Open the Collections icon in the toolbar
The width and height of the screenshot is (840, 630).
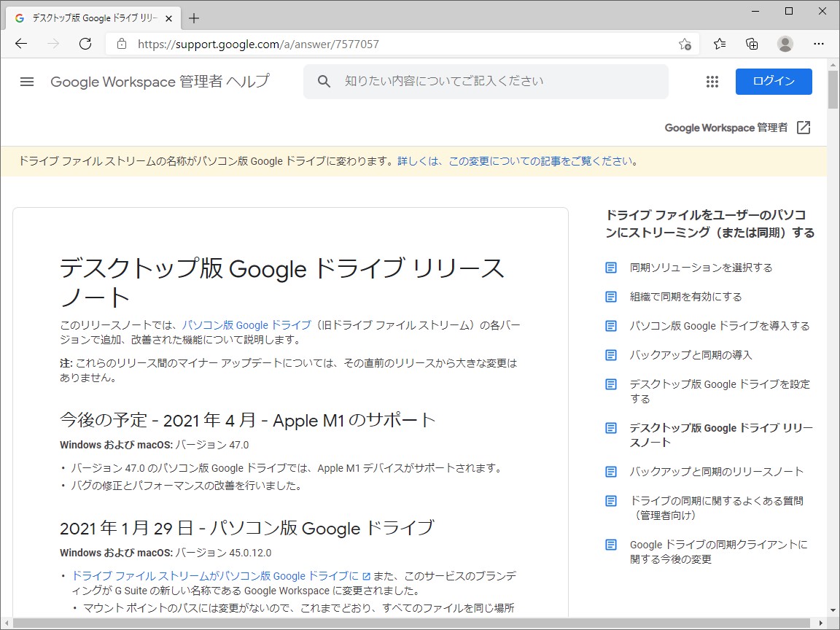point(752,44)
